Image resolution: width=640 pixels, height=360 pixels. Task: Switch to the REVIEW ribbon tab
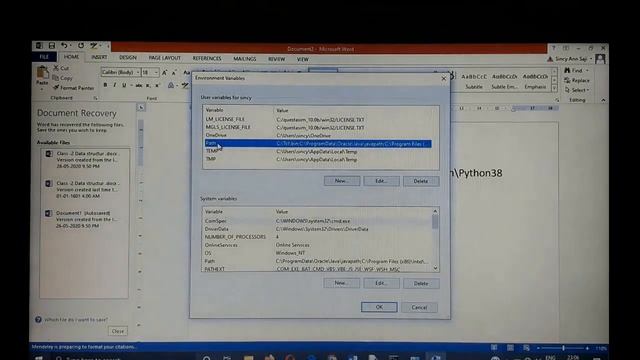276,59
